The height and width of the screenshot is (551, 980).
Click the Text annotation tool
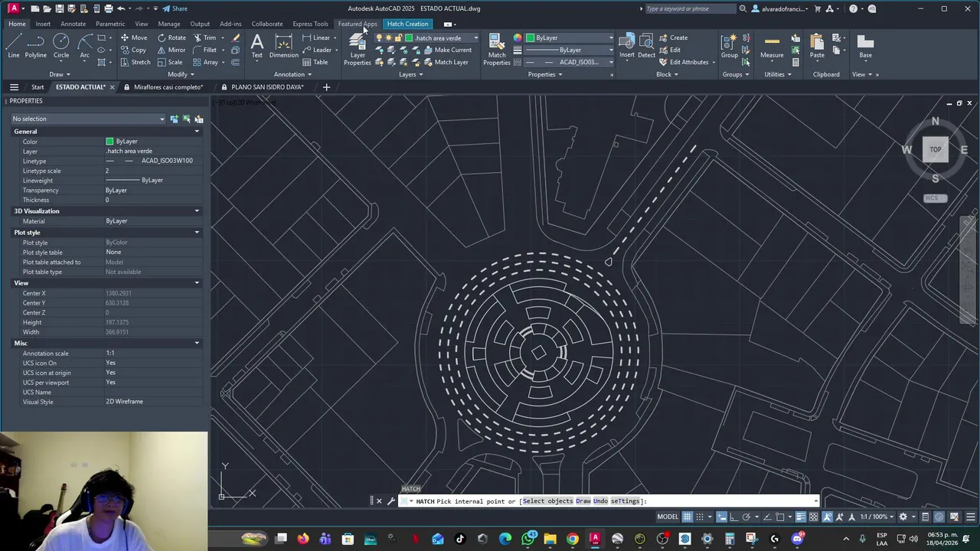coord(257,46)
